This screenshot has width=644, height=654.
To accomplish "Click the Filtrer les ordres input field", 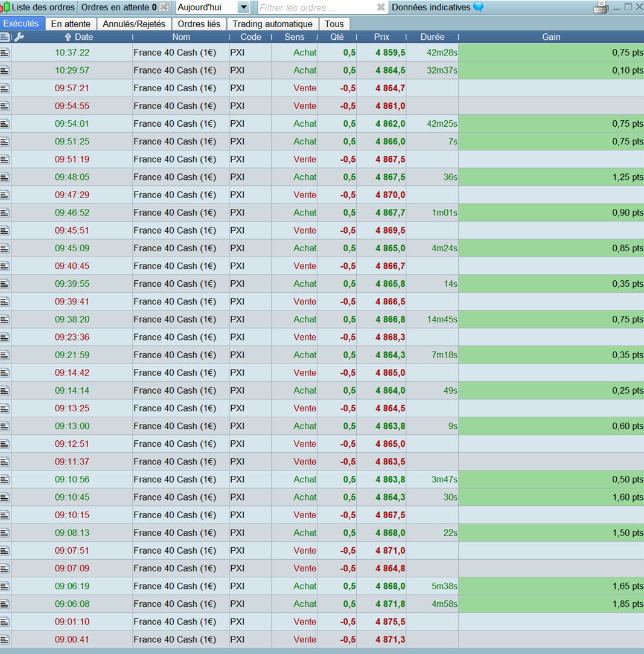I will tap(317, 7).
